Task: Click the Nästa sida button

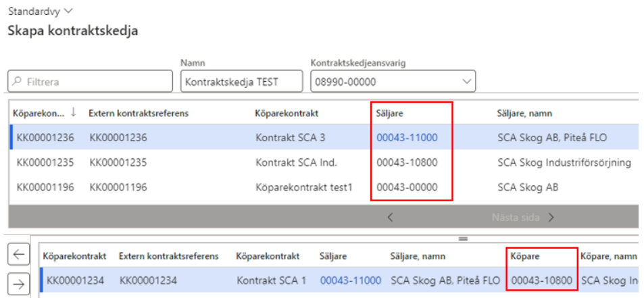Action: coord(524,218)
